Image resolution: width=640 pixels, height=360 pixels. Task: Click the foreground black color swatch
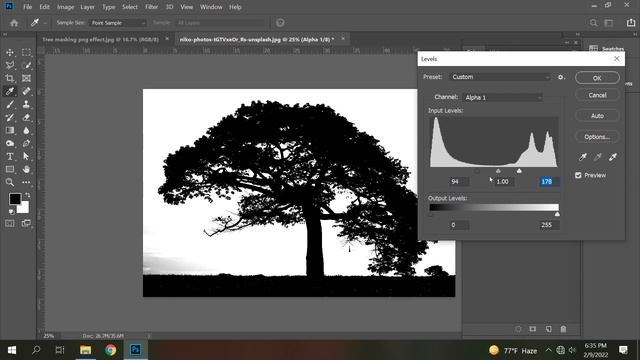click(x=15, y=199)
